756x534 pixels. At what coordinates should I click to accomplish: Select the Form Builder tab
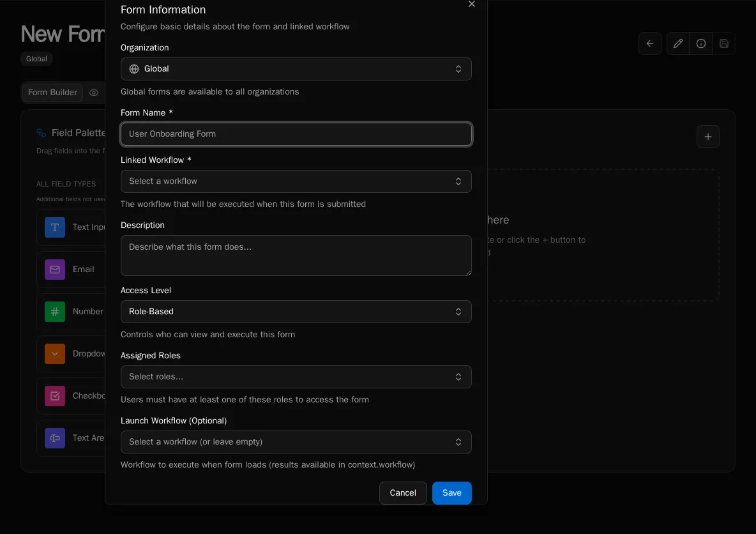(x=52, y=92)
